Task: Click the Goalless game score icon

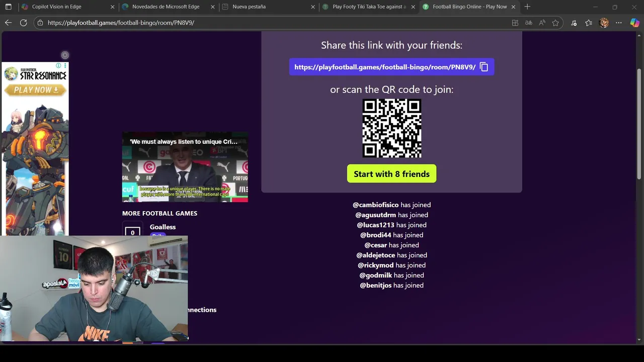Action: click(133, 232)
